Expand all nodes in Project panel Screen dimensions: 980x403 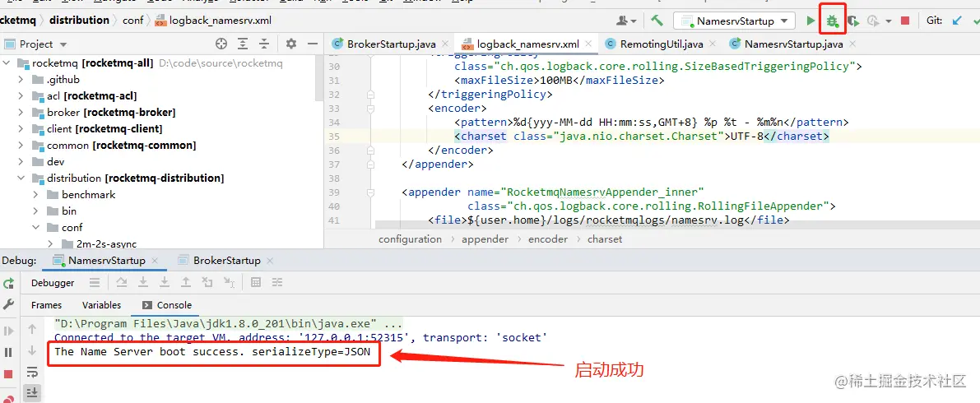243,44
